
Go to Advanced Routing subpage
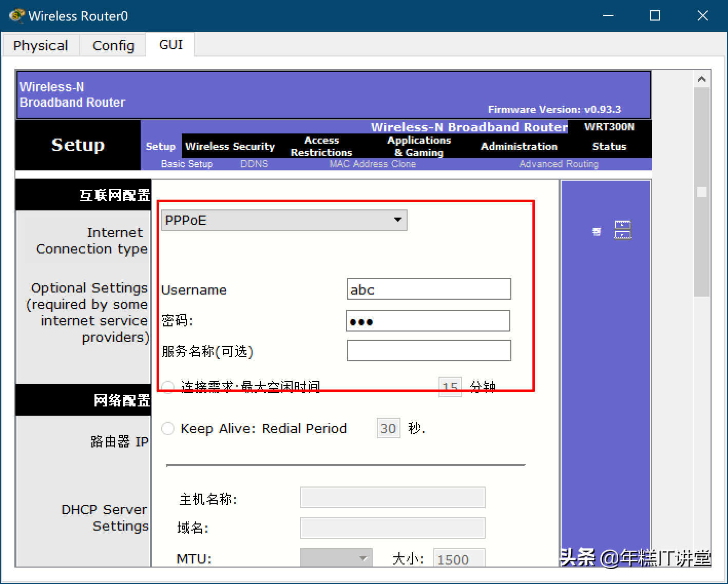pyautogui.click(x=559, y=164)
